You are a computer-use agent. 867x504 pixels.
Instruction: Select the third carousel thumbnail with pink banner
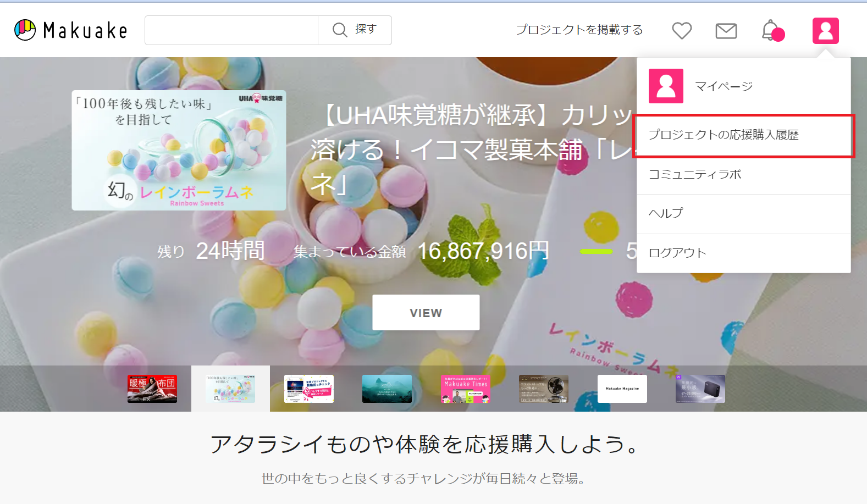309,389
